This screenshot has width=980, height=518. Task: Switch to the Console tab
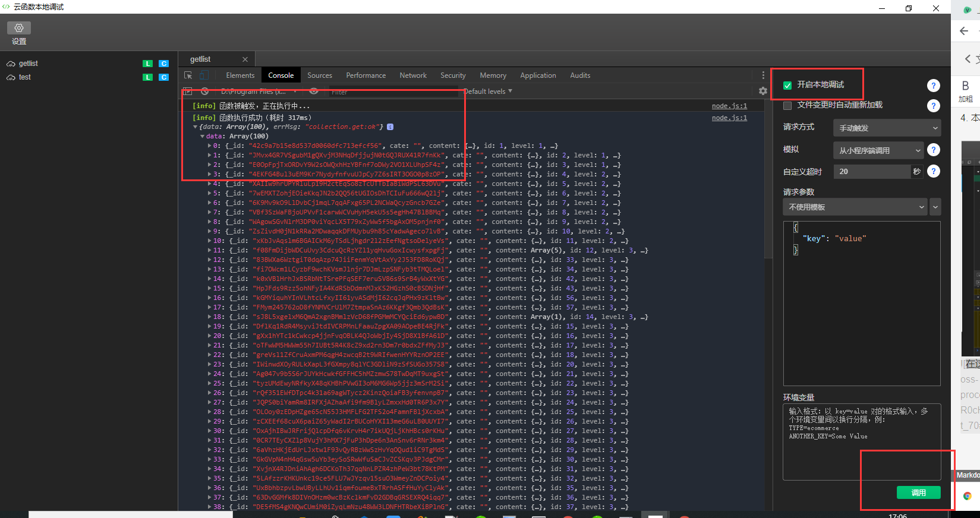(281, 75)
